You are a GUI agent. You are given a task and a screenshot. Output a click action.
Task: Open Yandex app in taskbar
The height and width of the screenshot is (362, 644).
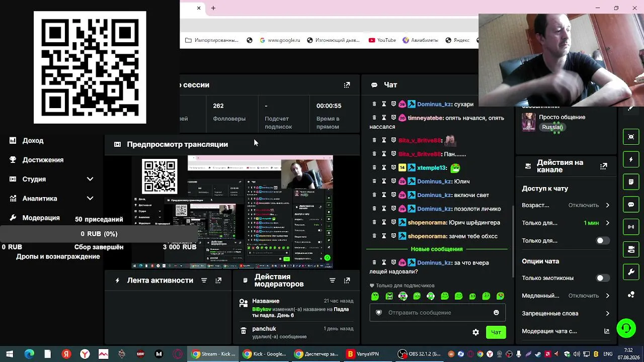[x=66, y=354]
